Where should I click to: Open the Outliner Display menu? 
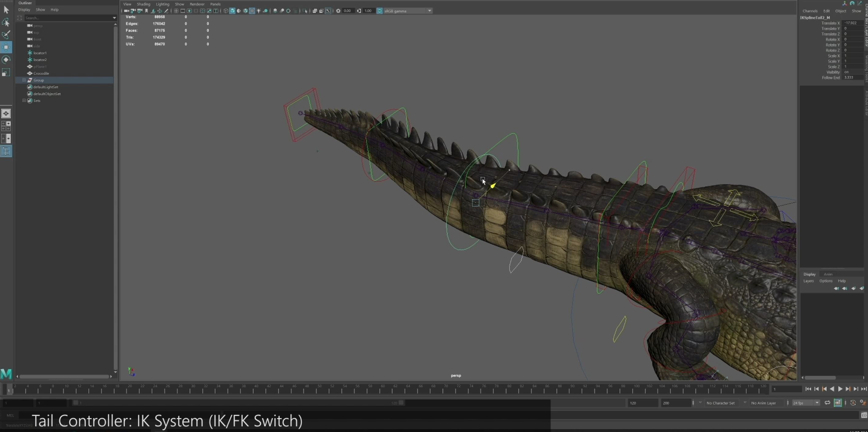point(24,9)
